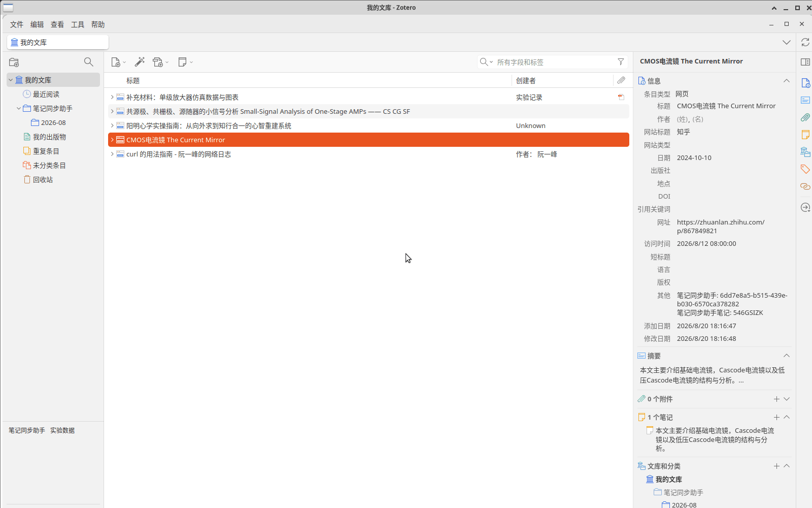Collapse the 1 个笔记 section
Viewport: 812px width, 508px height.
(x=787, y=417)
